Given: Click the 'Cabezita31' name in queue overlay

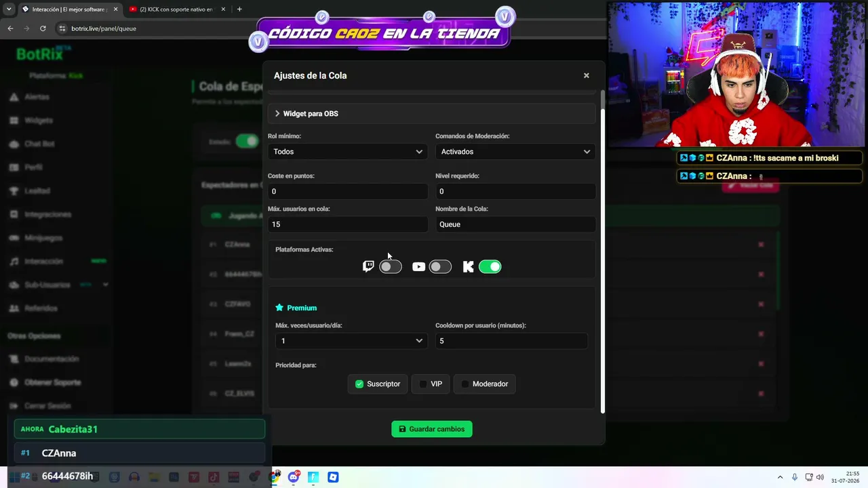Looking at the screenshot, I should point(73,429).
